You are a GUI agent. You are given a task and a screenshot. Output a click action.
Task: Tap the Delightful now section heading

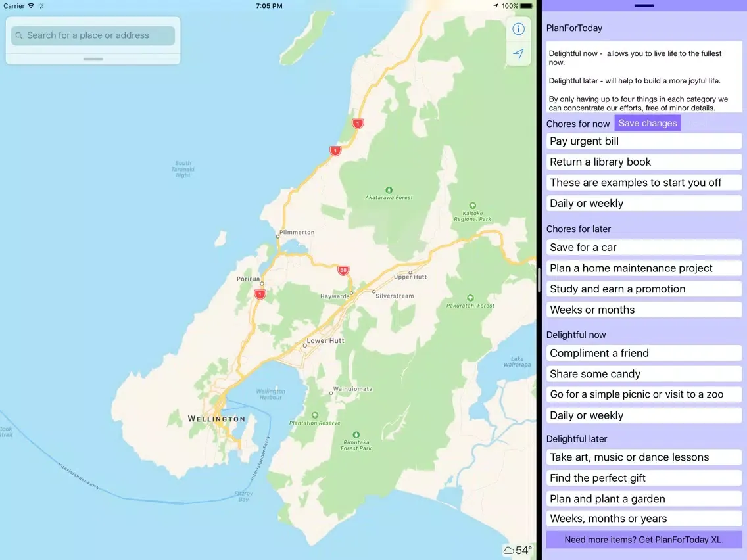576,335
